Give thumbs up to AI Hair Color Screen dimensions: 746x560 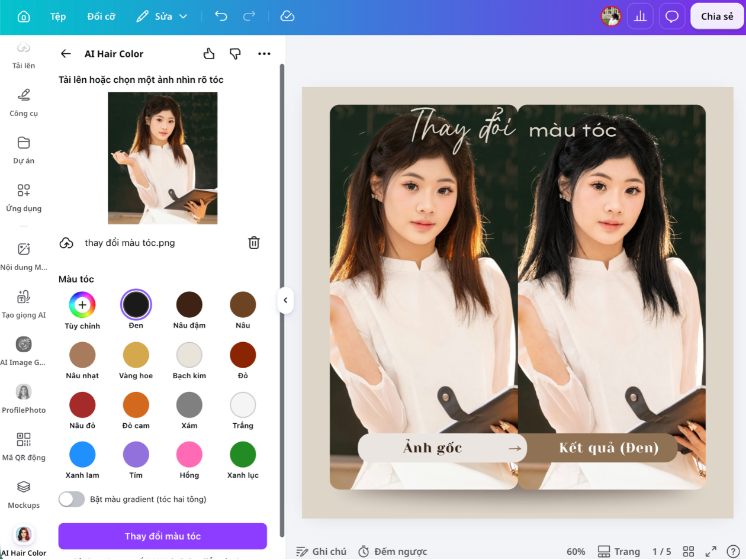click(208, 54)
